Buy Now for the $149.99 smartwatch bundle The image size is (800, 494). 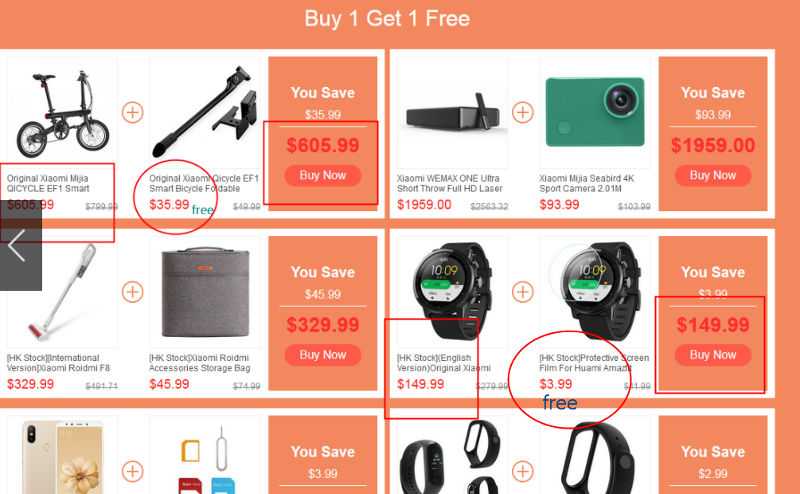713,355
